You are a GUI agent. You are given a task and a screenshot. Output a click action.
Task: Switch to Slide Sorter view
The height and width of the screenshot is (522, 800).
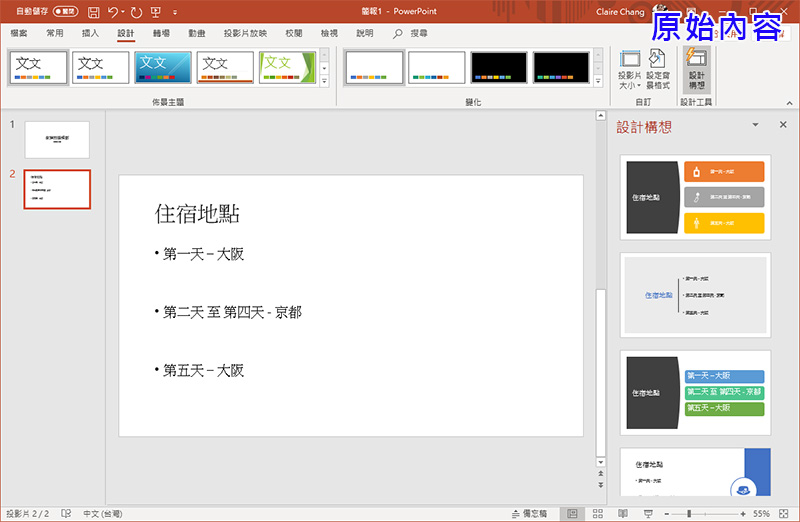[598, 514]
